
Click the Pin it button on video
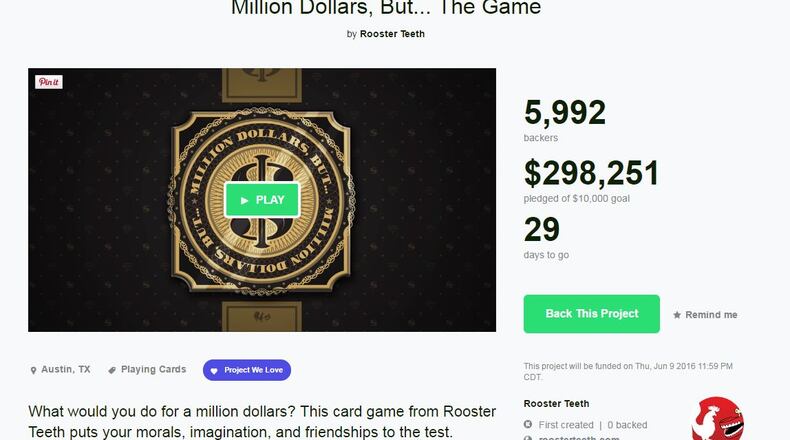click(49, 82)
